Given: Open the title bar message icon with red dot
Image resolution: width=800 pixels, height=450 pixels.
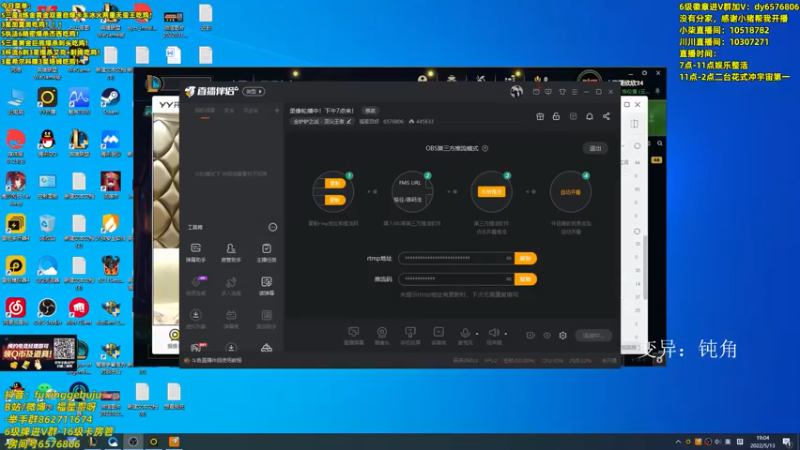Looking at the screenshot, I should pos(536,92).
